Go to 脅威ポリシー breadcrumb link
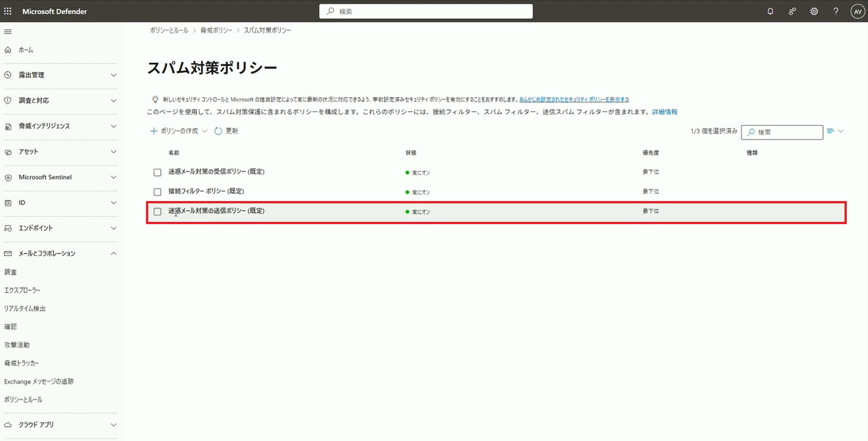 coord(216,30)
